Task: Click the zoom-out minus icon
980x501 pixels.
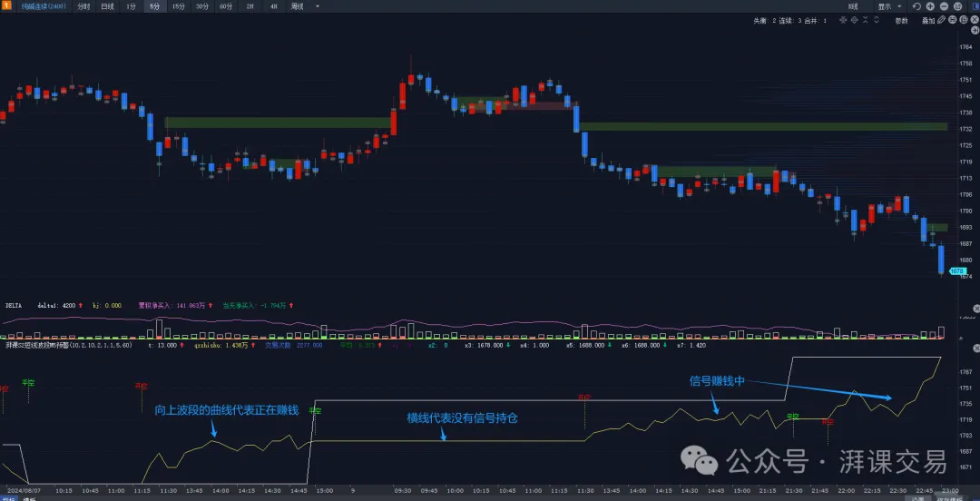Action: pyautogui.click(x=944, y=6)
